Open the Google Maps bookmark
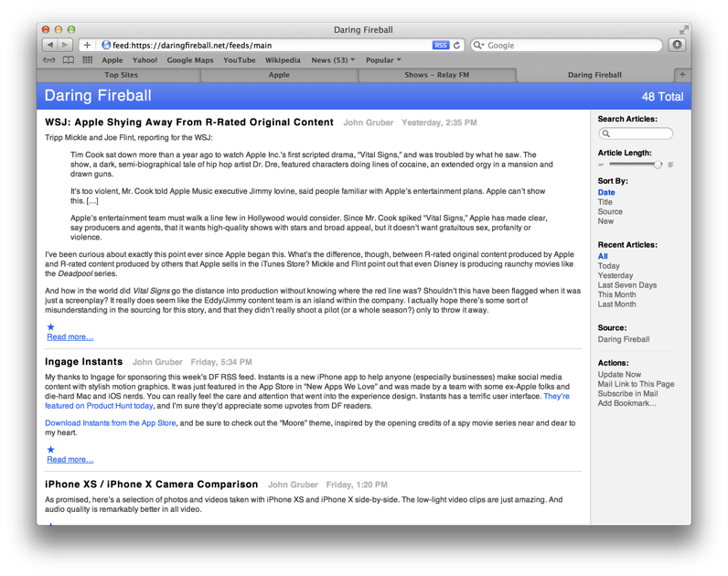728x576 pixels. coord(190,60)
